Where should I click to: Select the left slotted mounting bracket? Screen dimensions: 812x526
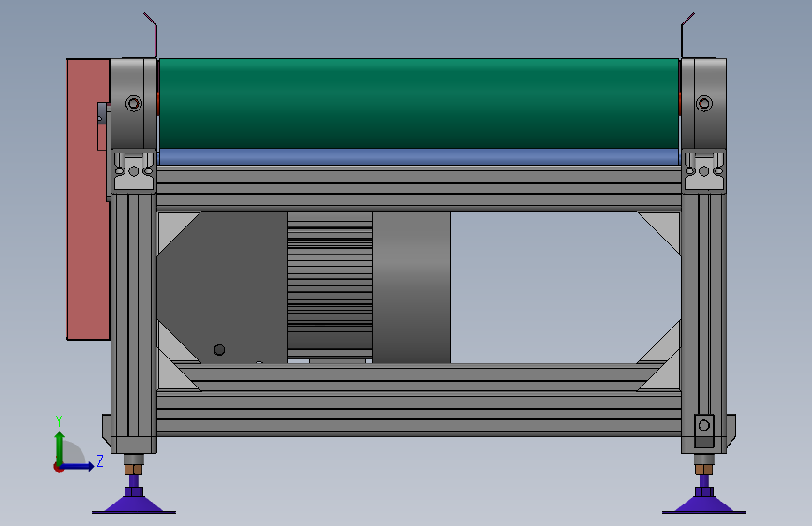tap(134, 171)
